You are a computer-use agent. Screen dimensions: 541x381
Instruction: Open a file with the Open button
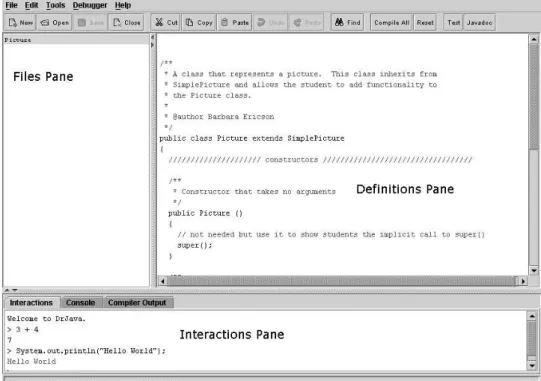pyautogui.click(x=55, y=22)
